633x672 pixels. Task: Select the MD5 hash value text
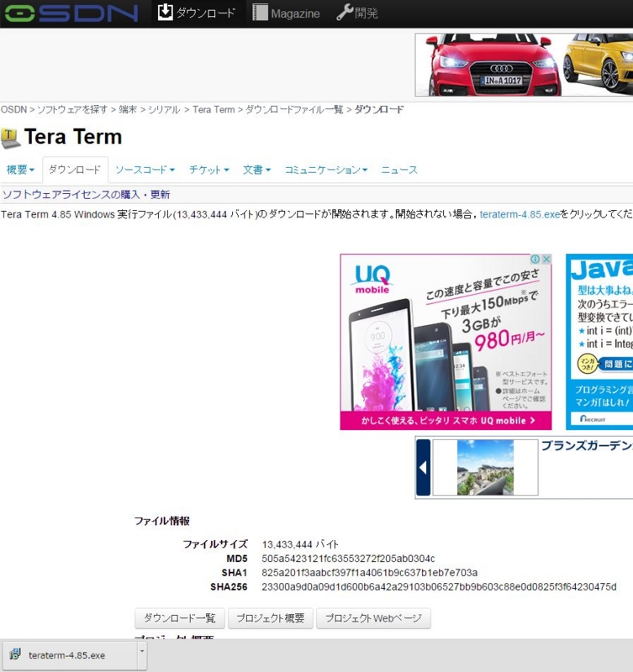(x=348, y=559)
